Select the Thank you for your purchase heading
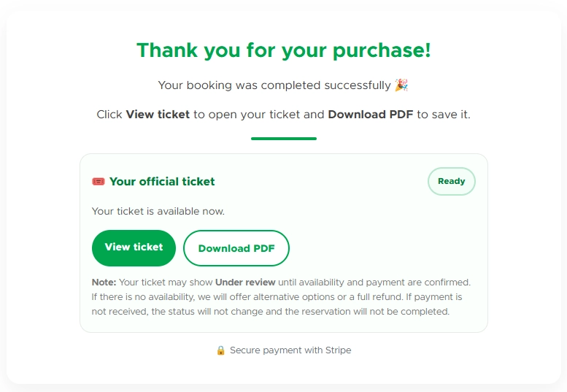The height and width of the screenshot is (392, 567). (283, 50)
